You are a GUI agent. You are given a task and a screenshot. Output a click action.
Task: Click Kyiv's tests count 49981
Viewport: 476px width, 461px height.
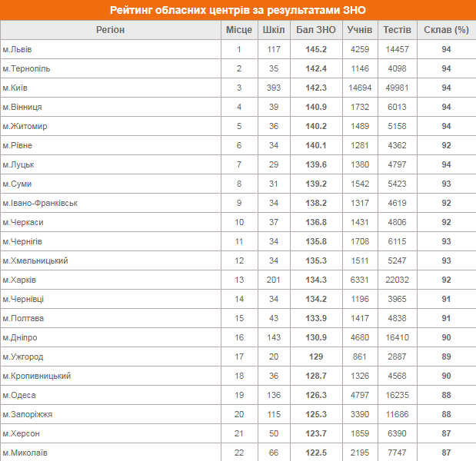(x=397, y=88)
